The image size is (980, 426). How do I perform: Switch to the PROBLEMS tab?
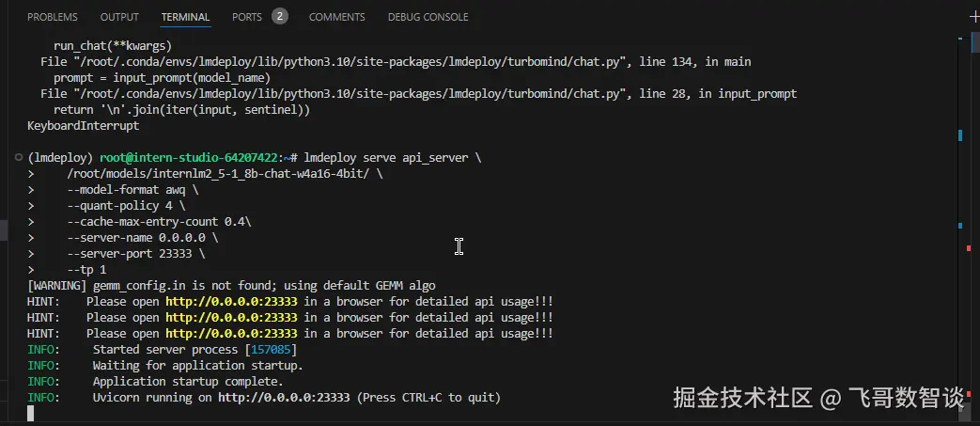pyautogui.click(x=53, y=17)
